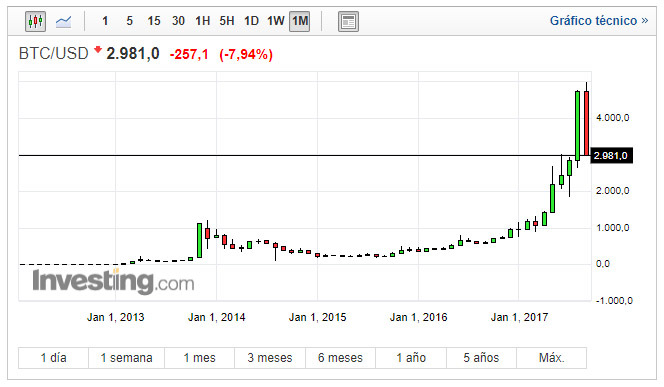This screenshot has width=664, height=387.
Task: Show the 3 meses range
Action: pyautogui.click(x=270, y=358)
